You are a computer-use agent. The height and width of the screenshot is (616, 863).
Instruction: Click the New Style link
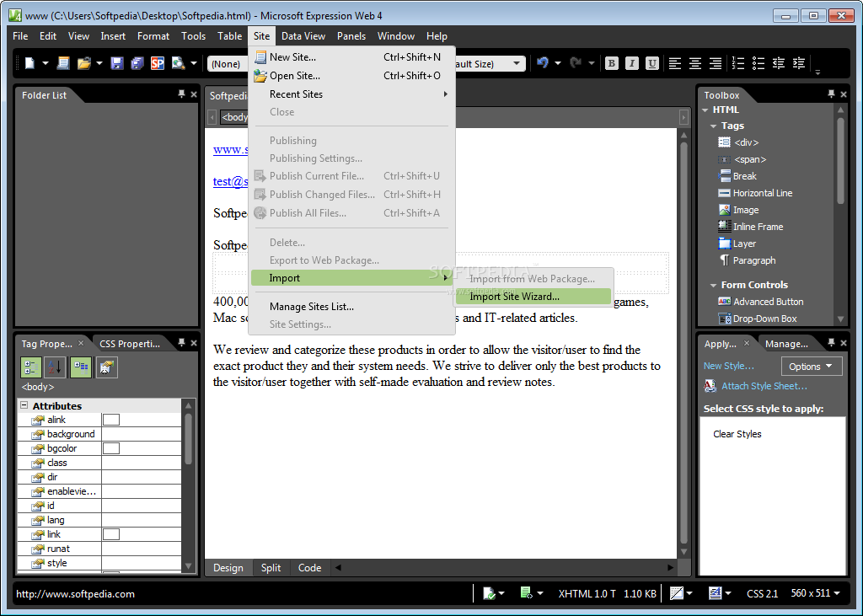729,366
